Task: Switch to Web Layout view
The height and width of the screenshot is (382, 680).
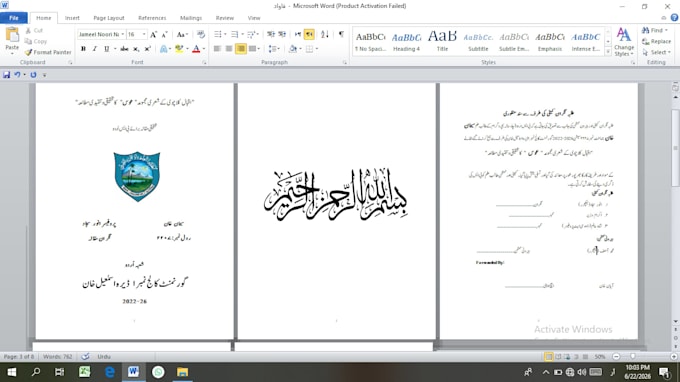Action: click(567, 356)
